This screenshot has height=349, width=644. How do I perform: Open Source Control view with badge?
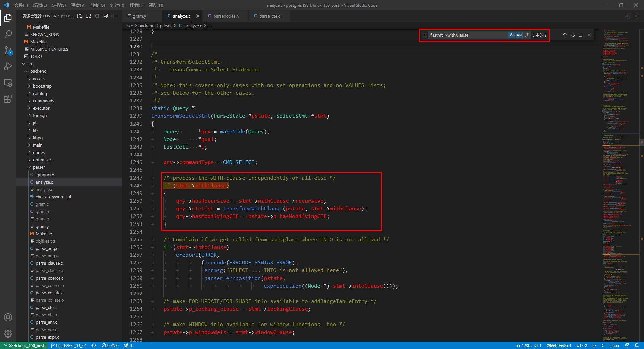(8, 50)
